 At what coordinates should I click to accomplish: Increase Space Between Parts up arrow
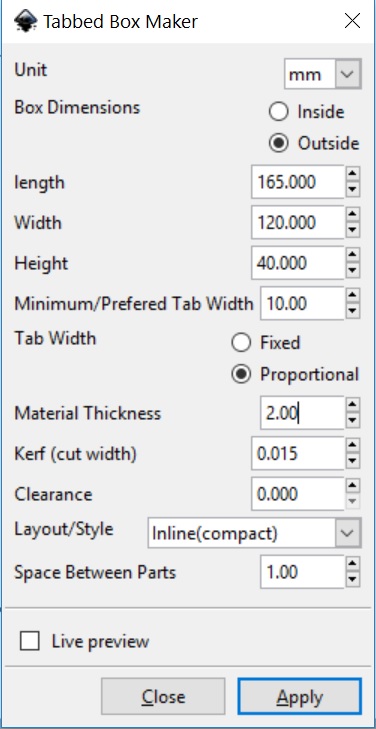pyautogui.click(x=353, y=564)
